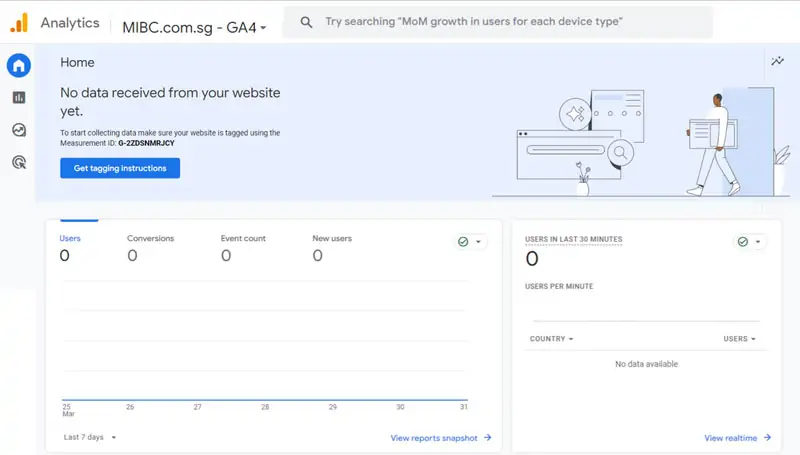Open the COUNTRY dimension dropdown
800x455 pixels.
(551, 339)
